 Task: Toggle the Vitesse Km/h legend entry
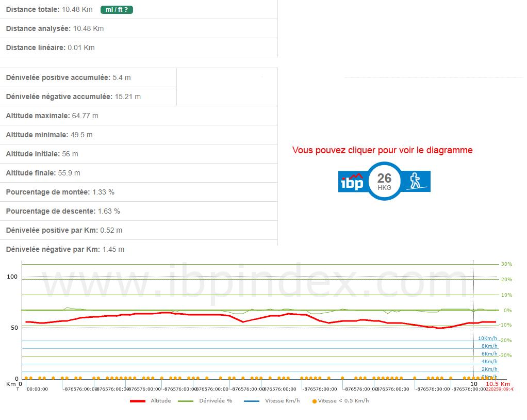(x=271, y=401)
